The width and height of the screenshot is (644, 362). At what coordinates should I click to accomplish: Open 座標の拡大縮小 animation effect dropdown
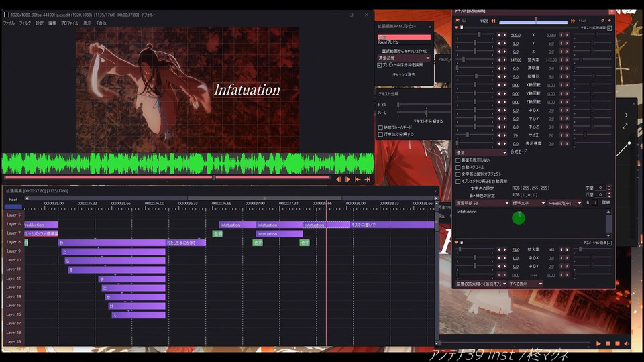point(481,284)
